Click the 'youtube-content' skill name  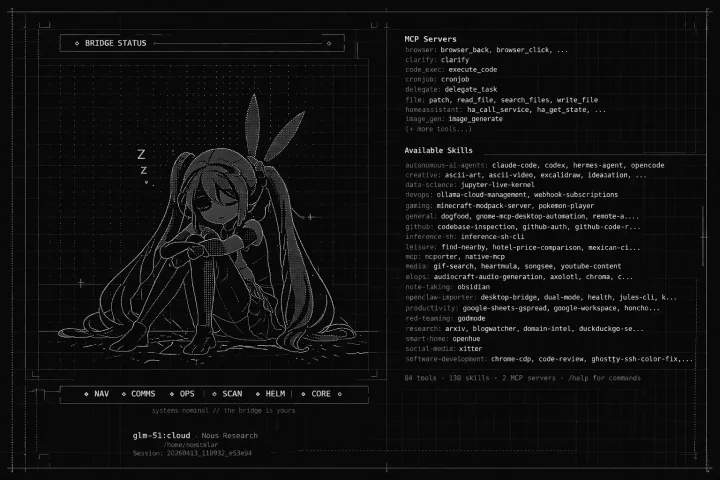pos(591,266)
